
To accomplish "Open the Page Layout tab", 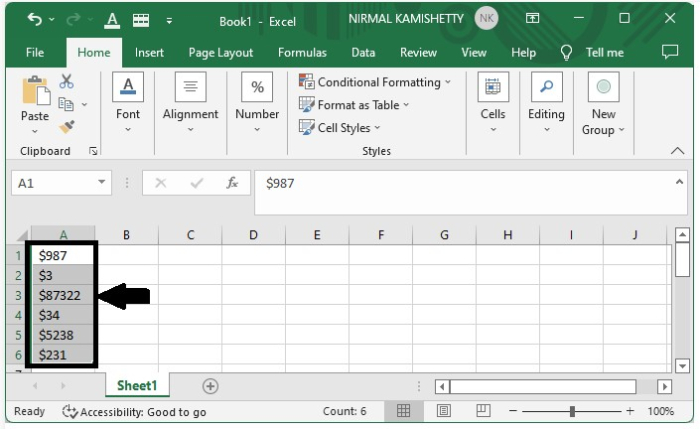I will pos(221,53).
